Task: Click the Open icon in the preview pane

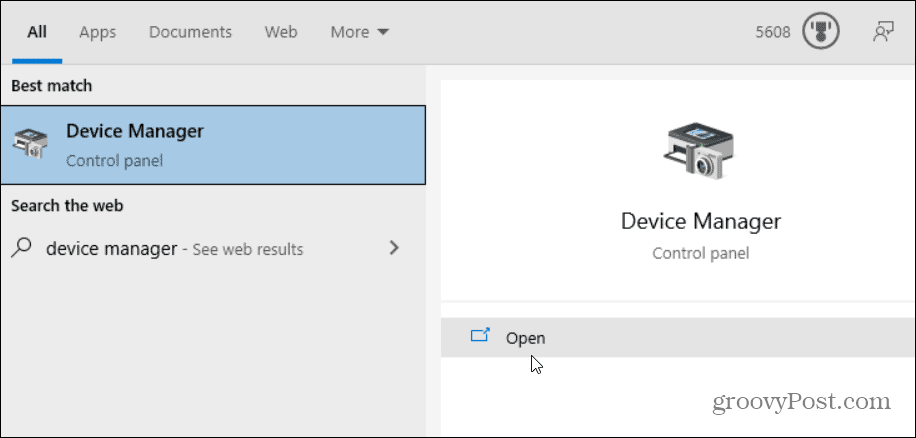Action: point(480,337)
